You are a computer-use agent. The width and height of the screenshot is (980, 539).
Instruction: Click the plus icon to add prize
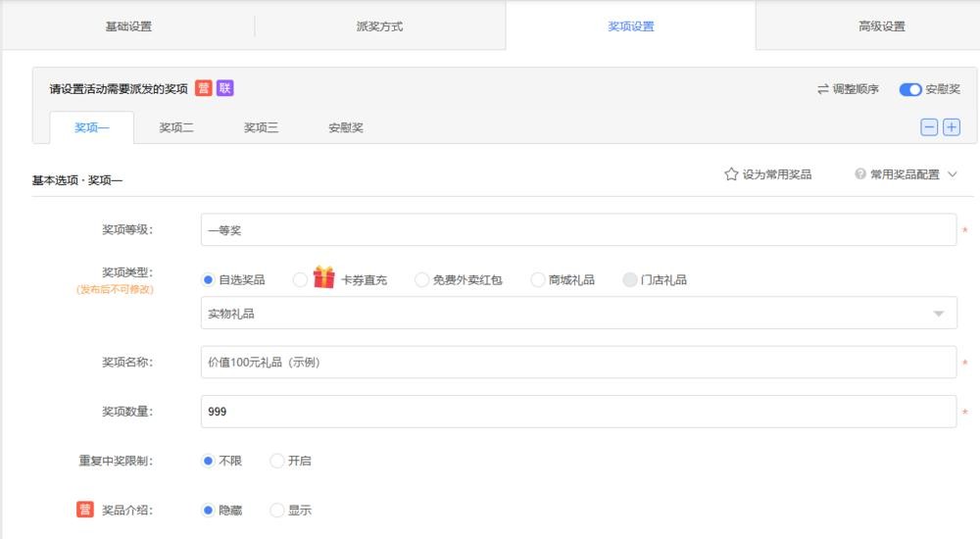click(x=951, y=127)
